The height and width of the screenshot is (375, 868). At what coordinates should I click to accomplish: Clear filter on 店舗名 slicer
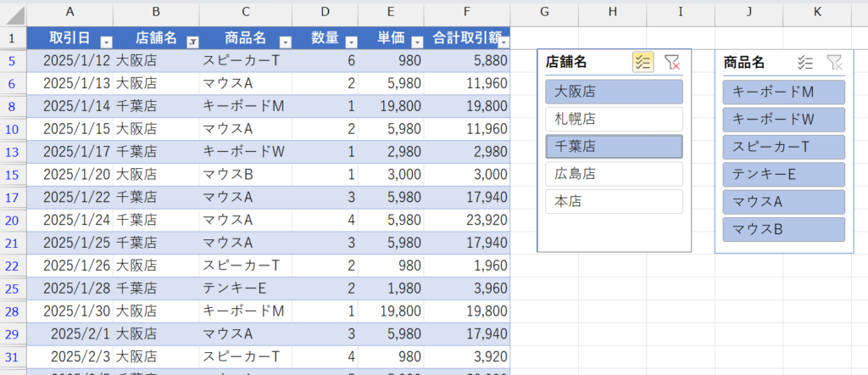pos(672,62)
